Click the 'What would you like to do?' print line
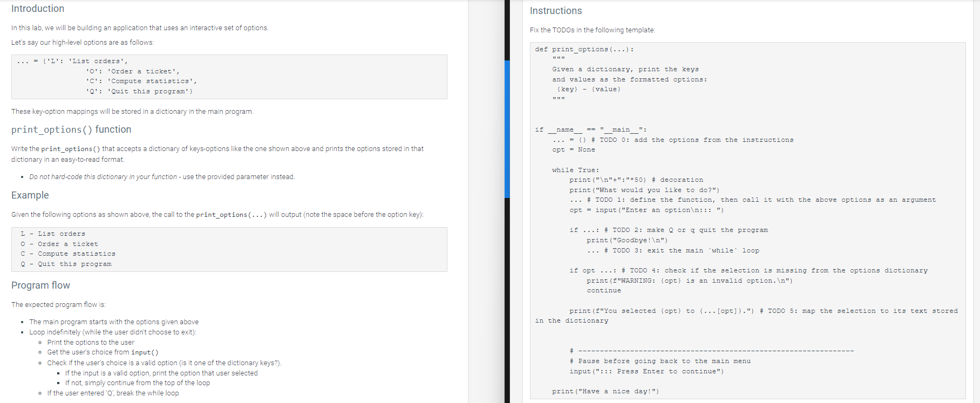Image resolution: width=980 pixels, height=403 pixels. 644,190
